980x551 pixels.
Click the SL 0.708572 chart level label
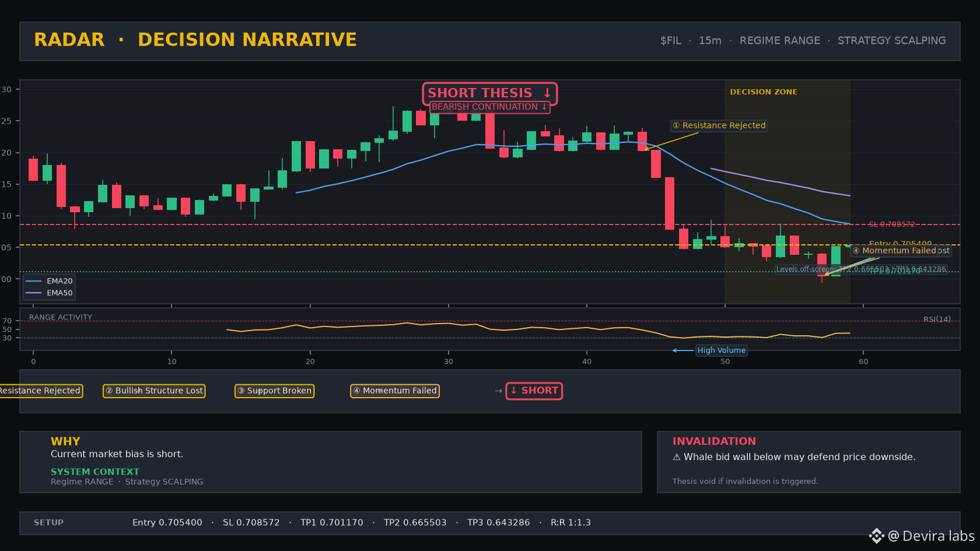891,224
